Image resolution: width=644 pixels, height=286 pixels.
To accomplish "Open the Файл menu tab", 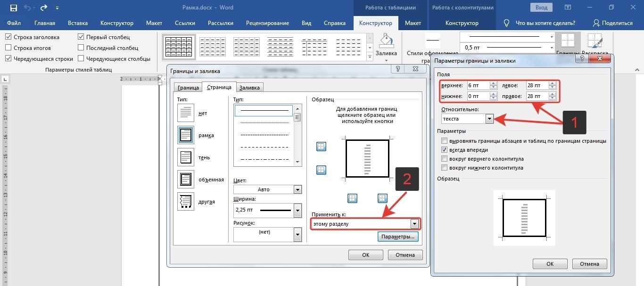I will click(x=14, y=23).
